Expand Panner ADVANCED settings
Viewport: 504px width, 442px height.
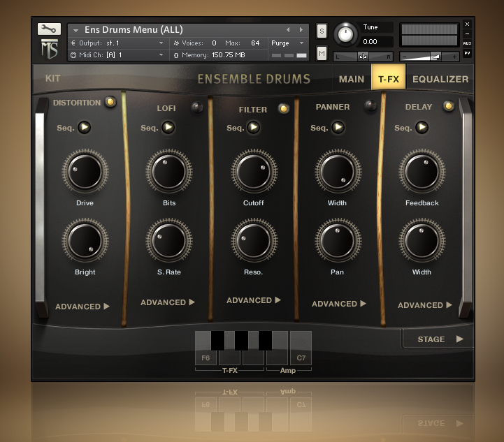(x=339, y=304)
